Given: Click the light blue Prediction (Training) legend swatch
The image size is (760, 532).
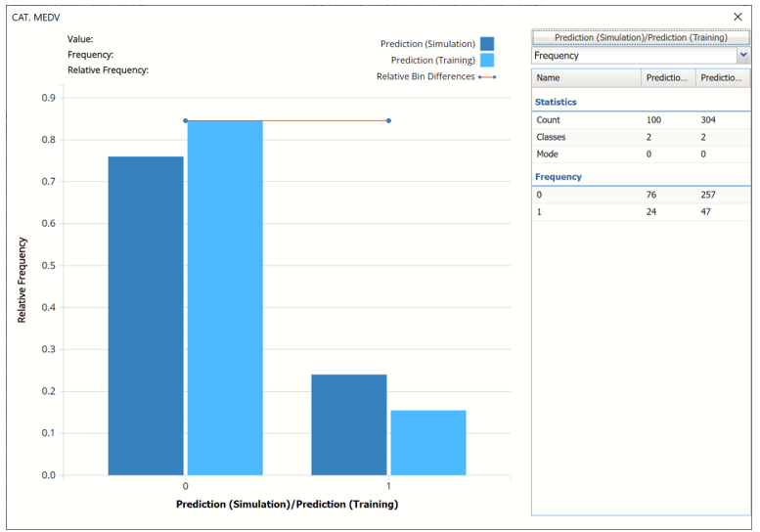Looking at the screenshot, I should 487,61.
